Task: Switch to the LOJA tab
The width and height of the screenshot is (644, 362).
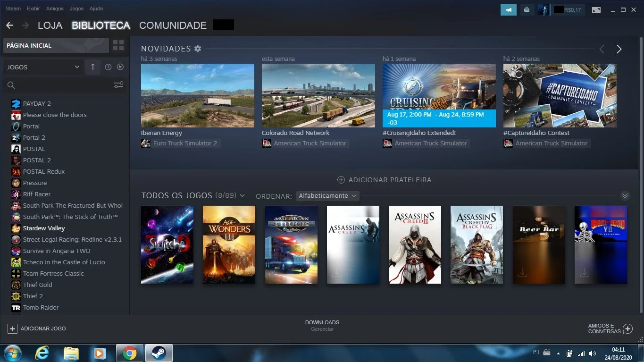Action: [50, 25]
